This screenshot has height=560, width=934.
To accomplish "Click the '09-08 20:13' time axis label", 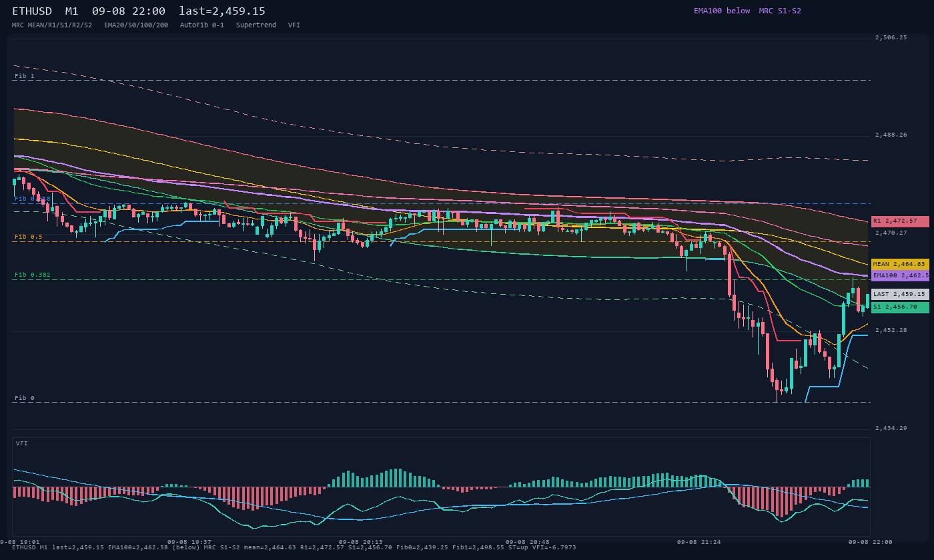I will [360, 542].
